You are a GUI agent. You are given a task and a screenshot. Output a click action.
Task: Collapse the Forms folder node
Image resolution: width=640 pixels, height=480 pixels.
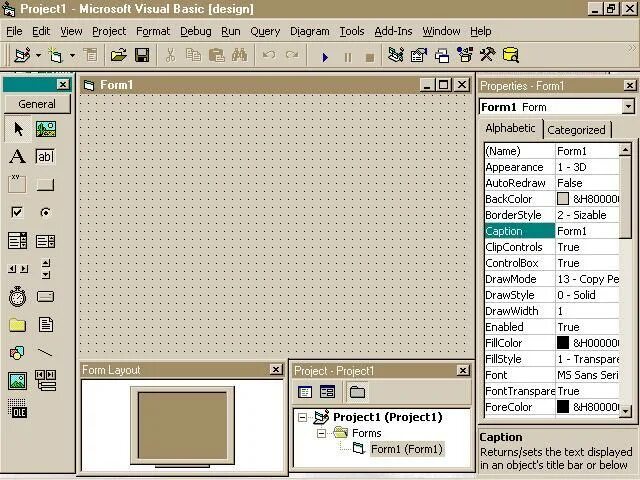coord(322,433)
